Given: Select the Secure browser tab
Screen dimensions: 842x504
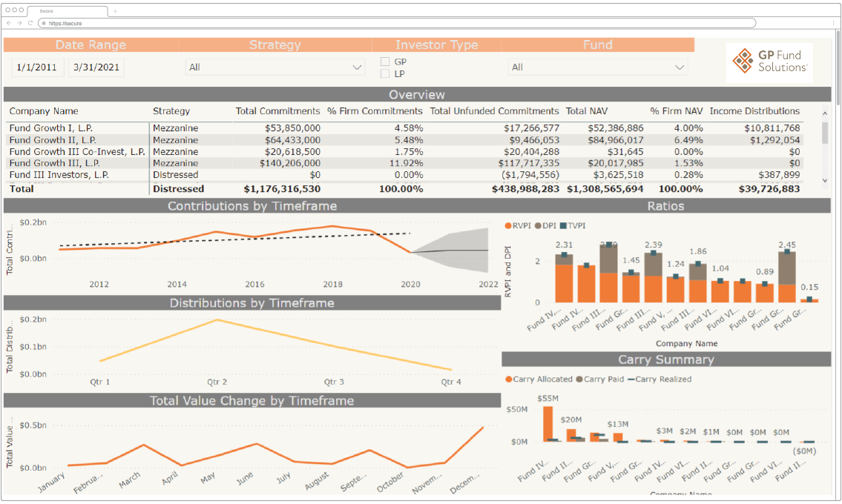Looking at the screenshot, I should [66, 10].
